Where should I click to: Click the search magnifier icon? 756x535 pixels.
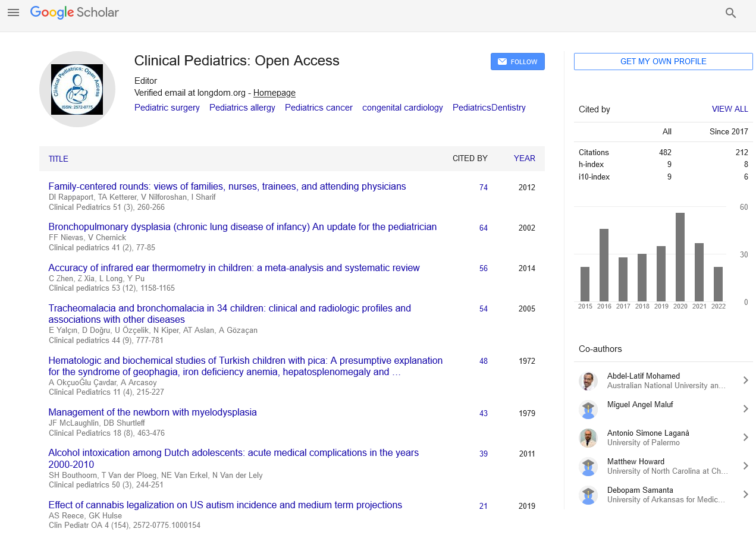pos(731,13)
